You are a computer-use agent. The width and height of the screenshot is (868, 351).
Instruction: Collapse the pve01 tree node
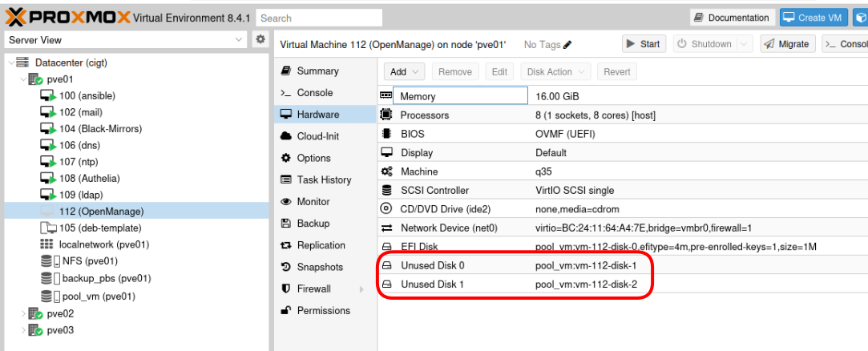click(23, 79)
